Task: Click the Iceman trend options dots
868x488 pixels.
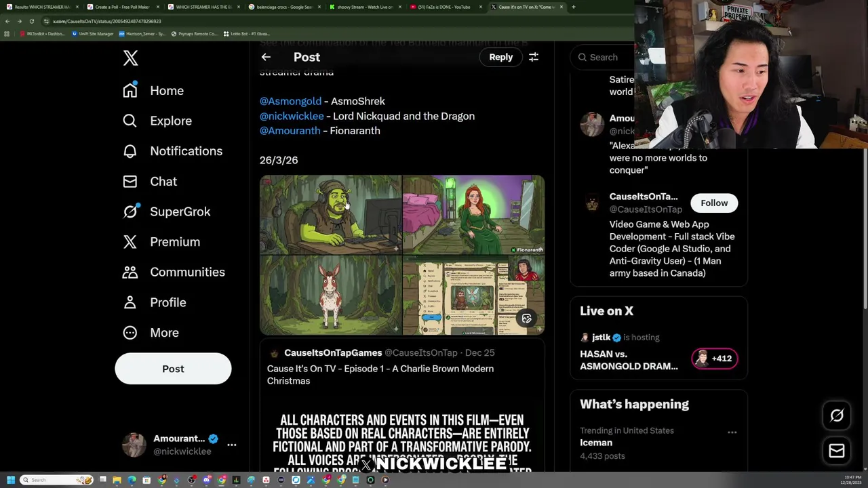Action: [732, 432]
